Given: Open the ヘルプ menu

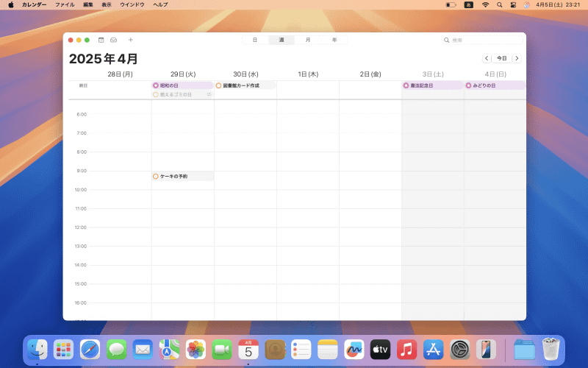Looking at the screenshot, I should click(160, 5).
